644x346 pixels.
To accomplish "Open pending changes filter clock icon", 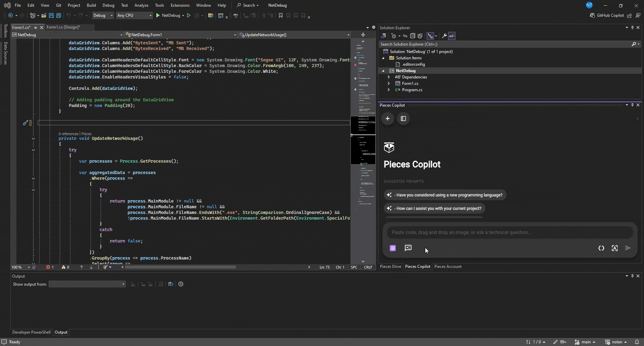I will (x=394, y=36).
